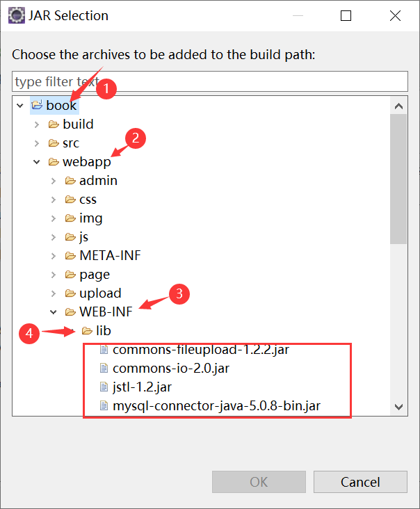420x509 pixels.
Task: Click the src folder icon
Action: click(54, 143)
